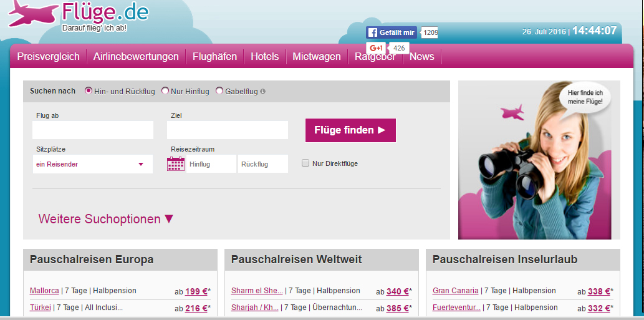Open the Mallorca package link
Viewport: 644px width, 320px height.
[x=44, y=291]
